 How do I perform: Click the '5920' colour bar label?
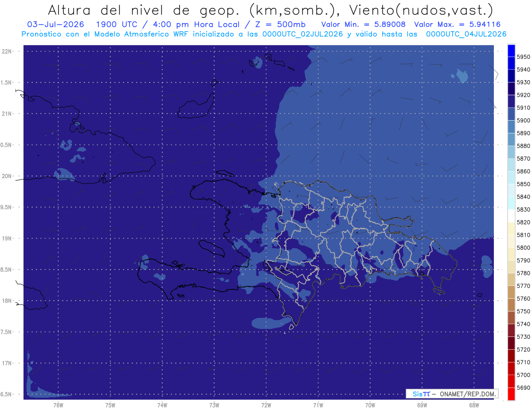(x=524, y=95)
